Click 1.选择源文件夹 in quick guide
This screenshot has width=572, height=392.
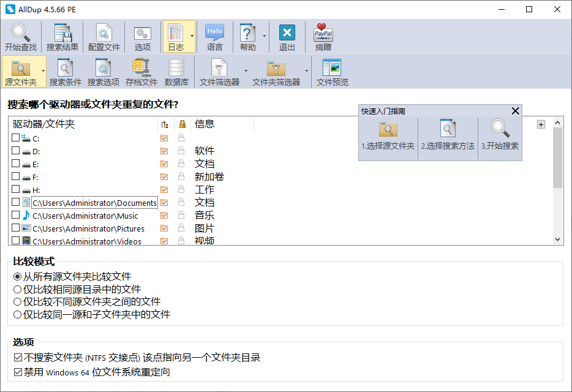388,135
